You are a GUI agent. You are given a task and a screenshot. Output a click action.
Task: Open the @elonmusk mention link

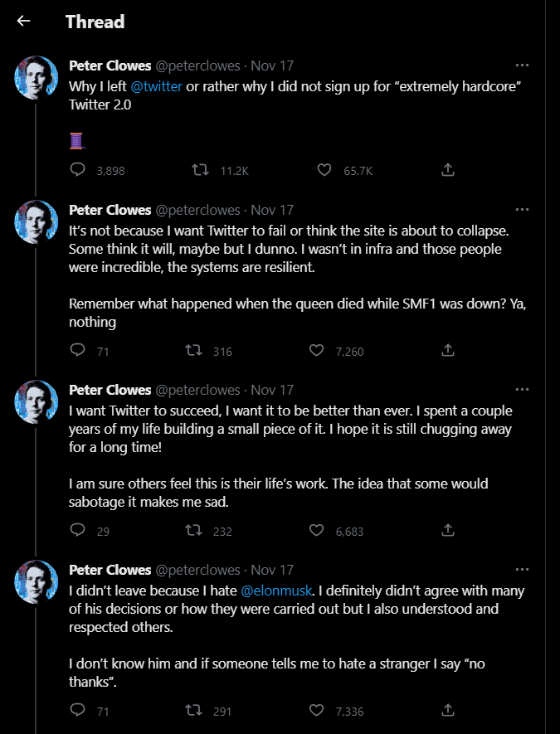pos(276,591)
